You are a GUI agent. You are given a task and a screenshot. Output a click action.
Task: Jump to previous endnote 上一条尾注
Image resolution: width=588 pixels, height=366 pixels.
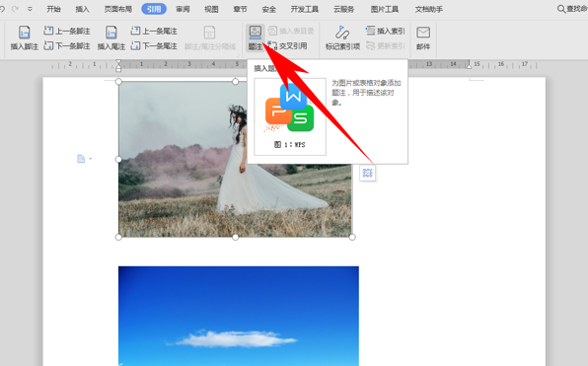click(x=154, y=31)
